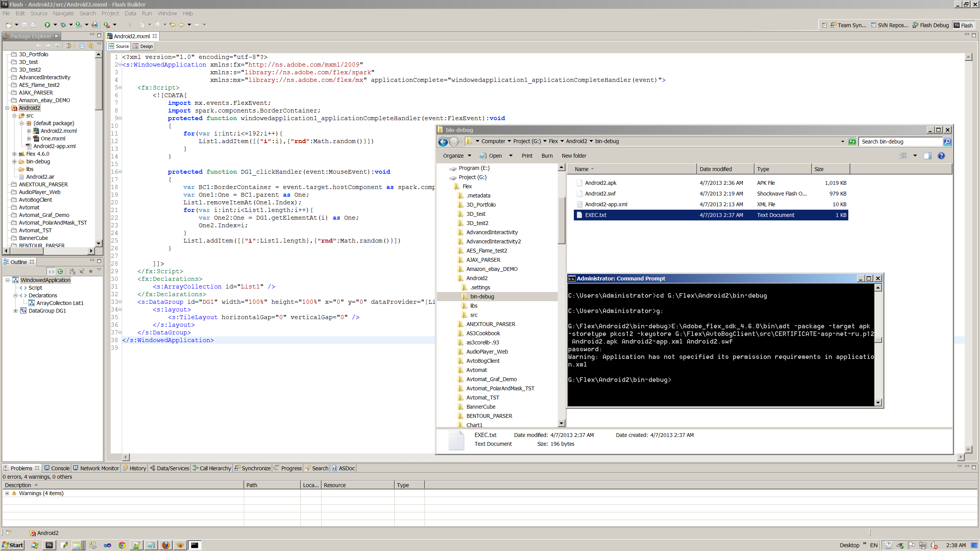
Task: Expand the DataGroup DG1 node
Action: tap(15, 311)
